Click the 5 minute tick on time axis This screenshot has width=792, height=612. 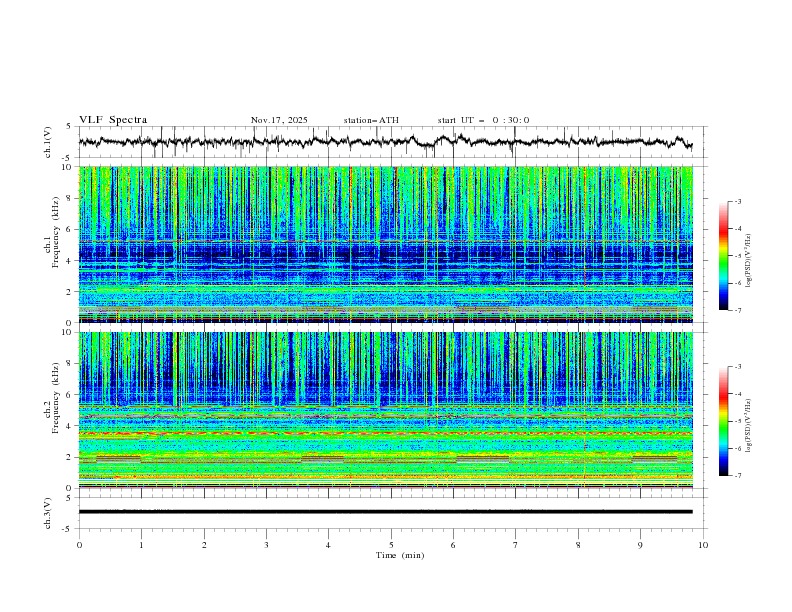pyautogui.click(x=391, y=545)
